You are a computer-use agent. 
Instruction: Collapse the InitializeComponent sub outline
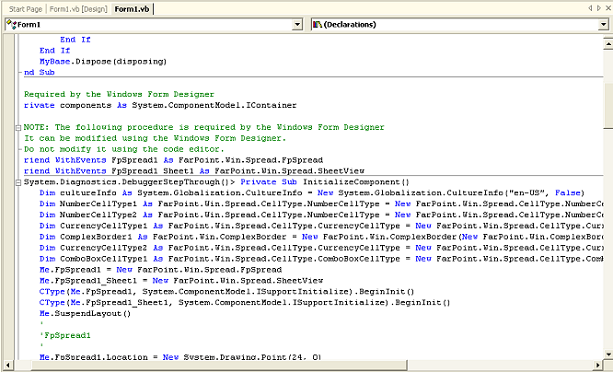click(18, 182)
